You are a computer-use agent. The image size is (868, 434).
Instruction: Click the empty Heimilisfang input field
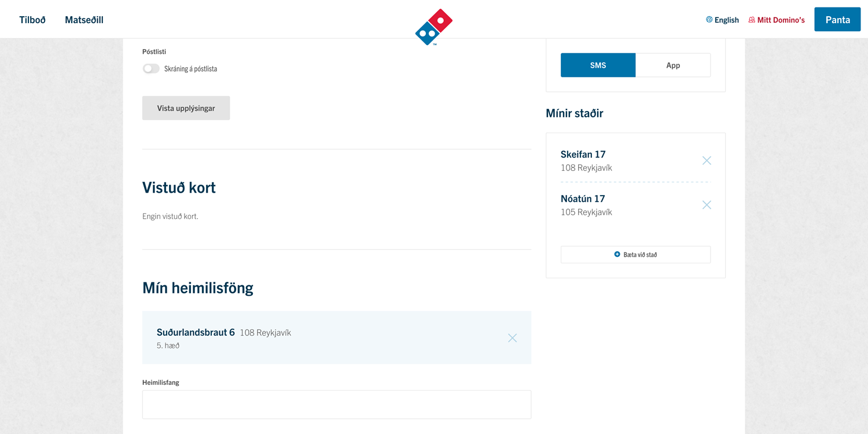click(x=336, y=404)
